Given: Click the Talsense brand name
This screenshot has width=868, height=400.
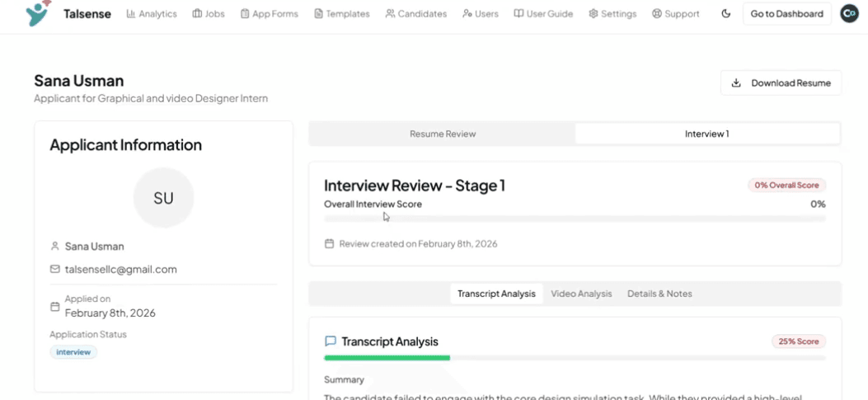Looking at the screenshot, I should point(87,14).
